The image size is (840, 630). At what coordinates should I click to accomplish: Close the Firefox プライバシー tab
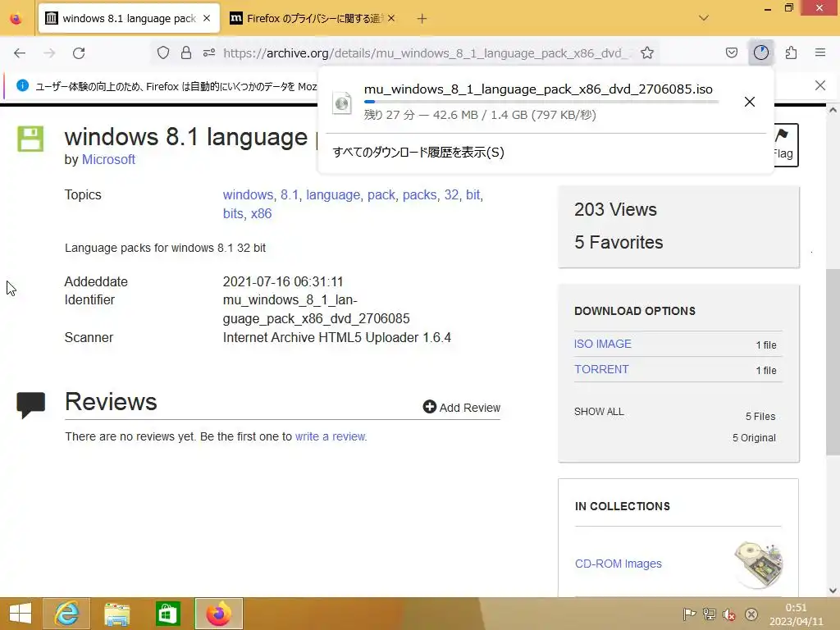pyautogui.click(x=391, y=18)
